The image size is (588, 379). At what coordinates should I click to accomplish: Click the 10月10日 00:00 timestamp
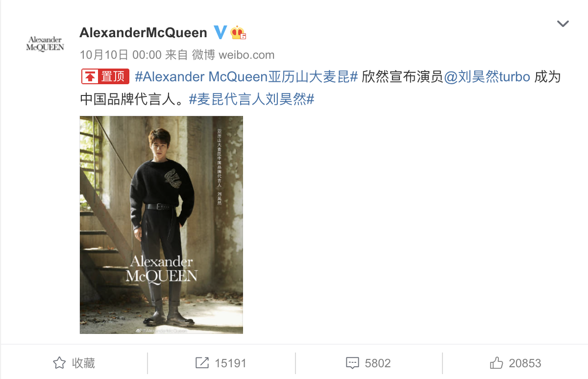[121, 54]
